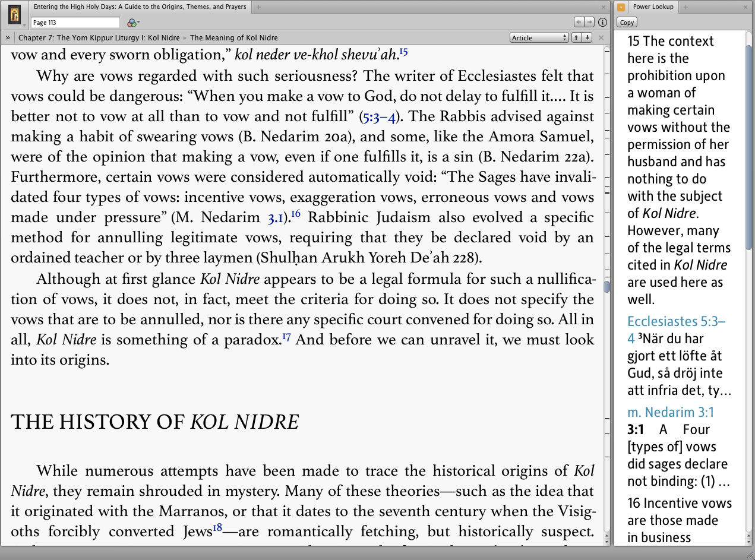Jump to previous article with up arrow

576,37
